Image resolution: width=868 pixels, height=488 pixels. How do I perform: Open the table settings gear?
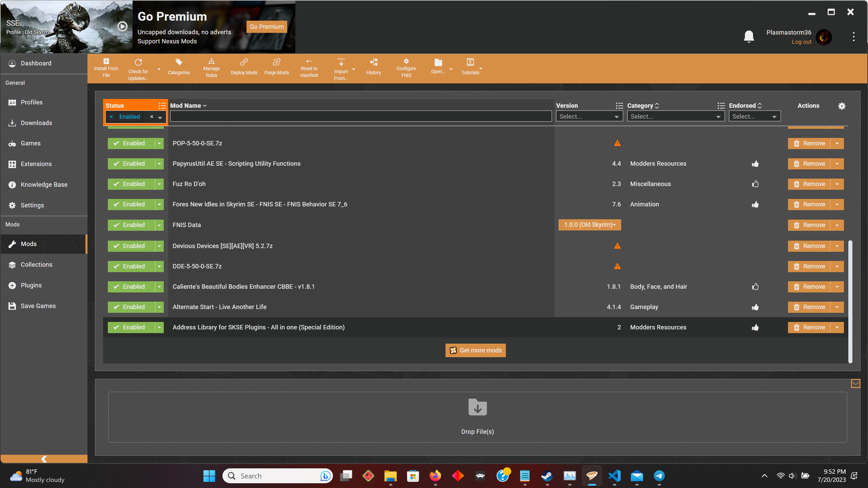pos(842,106)
